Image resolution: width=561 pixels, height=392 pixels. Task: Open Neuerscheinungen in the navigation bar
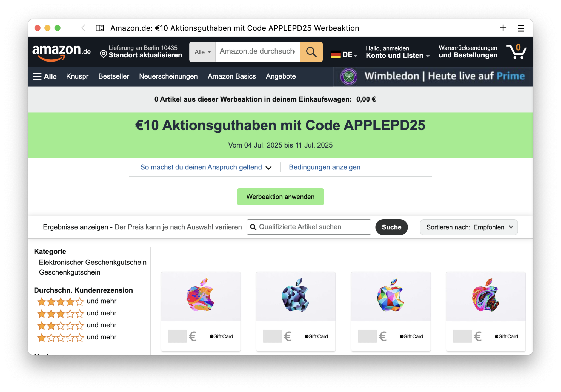point(168,76)
